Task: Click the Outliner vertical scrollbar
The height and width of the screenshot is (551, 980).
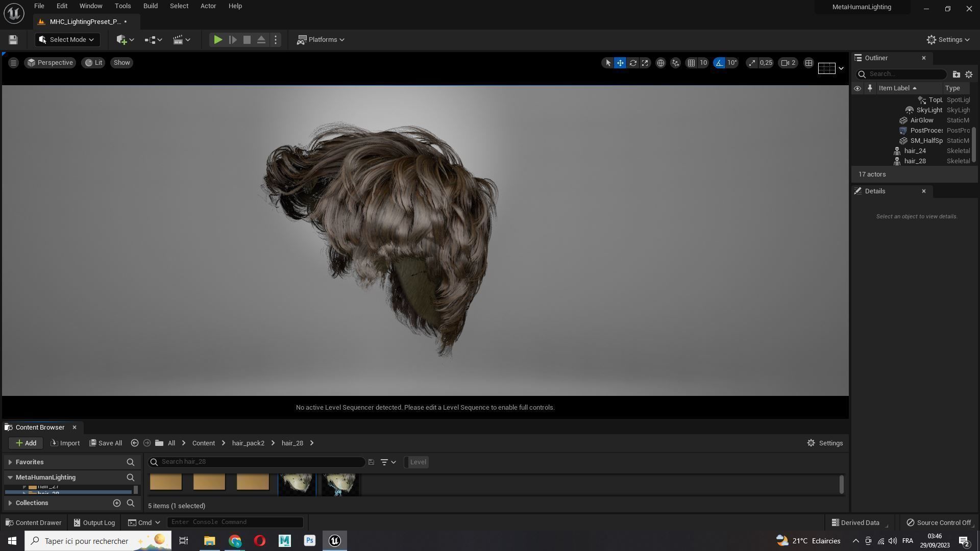Action: click(x=974, y=145)
